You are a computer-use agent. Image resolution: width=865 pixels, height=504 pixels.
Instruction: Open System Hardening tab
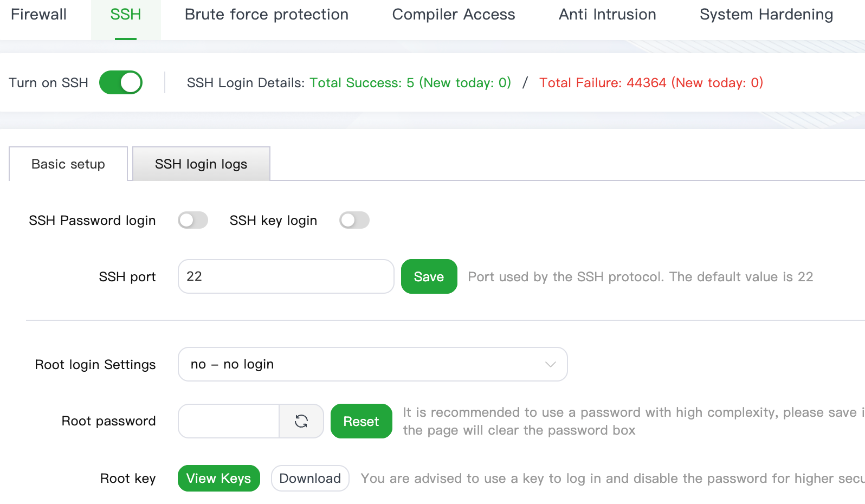point(766,15)
